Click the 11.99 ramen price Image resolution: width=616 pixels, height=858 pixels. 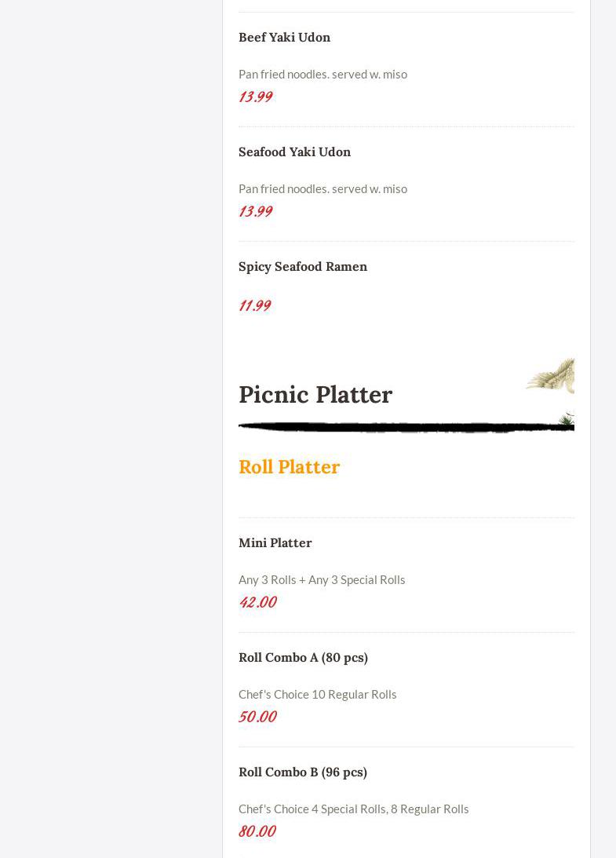tap(254, 305)
